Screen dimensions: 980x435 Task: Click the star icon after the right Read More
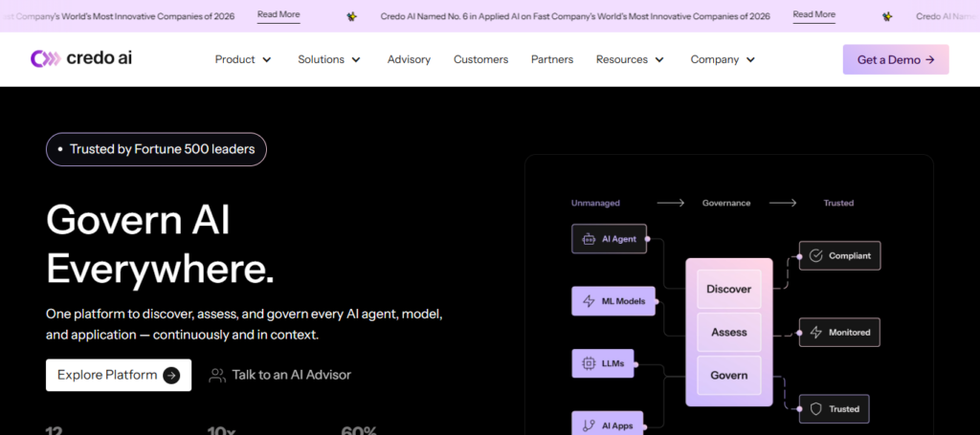point(887,17)
